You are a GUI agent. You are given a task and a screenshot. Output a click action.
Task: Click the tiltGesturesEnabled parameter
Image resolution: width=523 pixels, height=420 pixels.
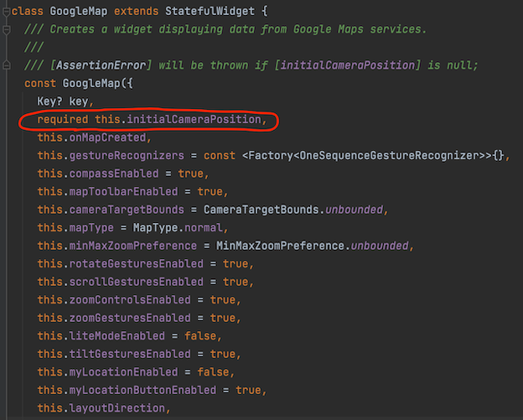(x=139, y=354)
